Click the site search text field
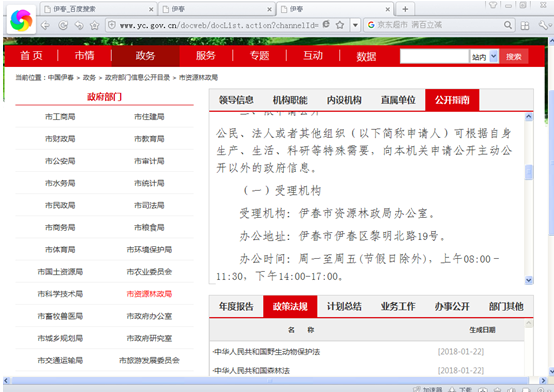The image size is (554, 392). (434, 56)
